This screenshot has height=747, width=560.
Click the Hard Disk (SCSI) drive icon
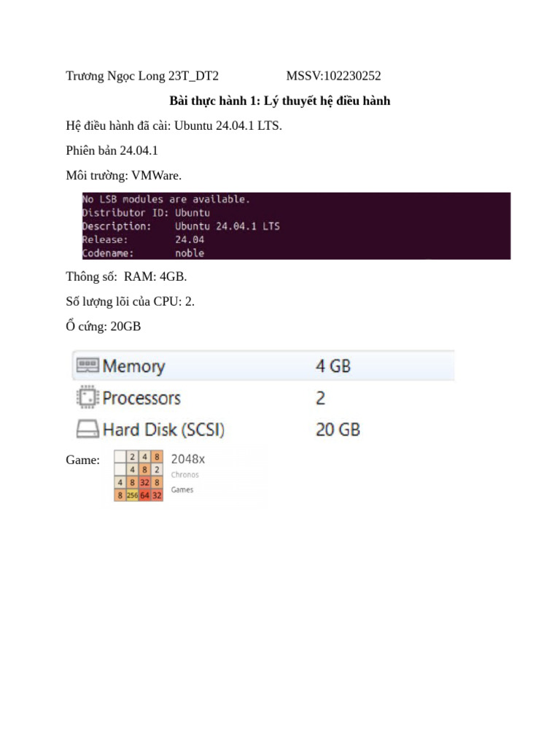(87, 429)
